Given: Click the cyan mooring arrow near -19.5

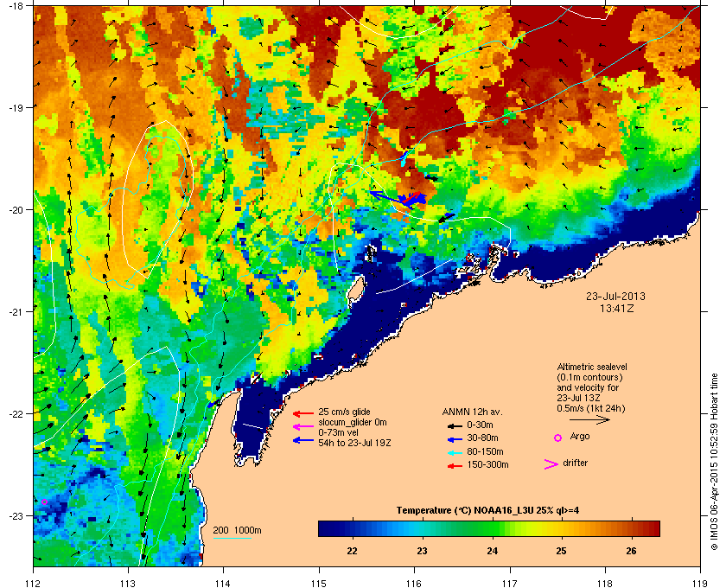Looking at the screenshot, I should pos(404,158).
